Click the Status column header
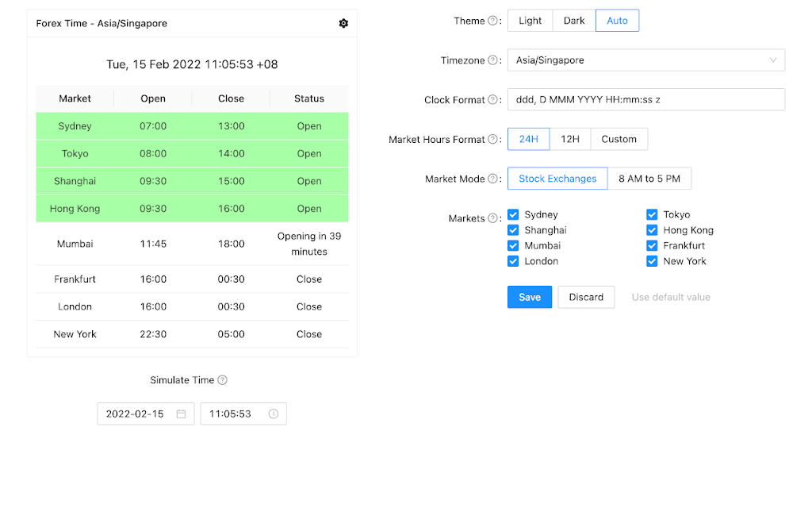Image resolution: width=812 pixels, height=508 pixels. pyautogui.click(x=309, y=98)
